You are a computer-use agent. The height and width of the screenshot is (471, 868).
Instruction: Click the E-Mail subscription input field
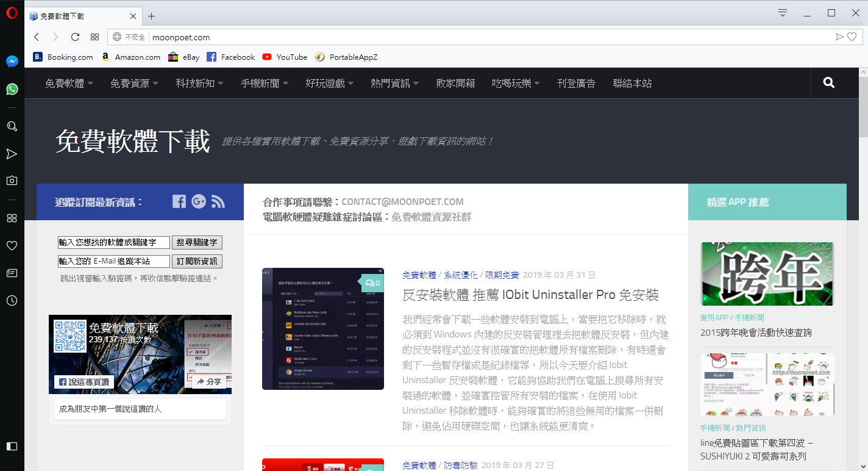(114, 261)
